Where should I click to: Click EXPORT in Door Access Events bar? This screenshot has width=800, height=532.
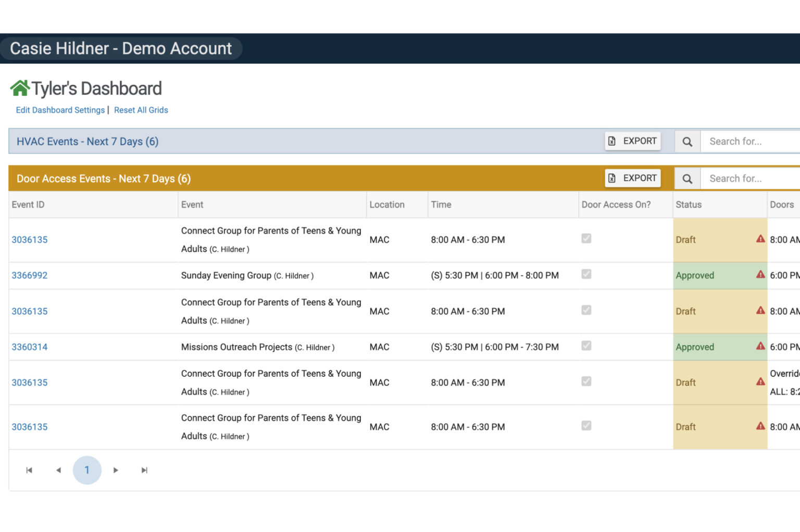(633, 178)
